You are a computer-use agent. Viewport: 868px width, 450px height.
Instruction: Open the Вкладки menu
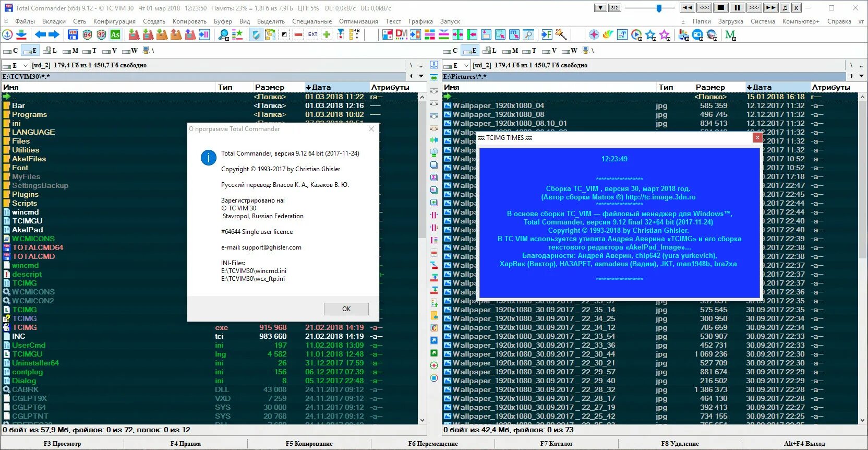(x=54, y=21)
